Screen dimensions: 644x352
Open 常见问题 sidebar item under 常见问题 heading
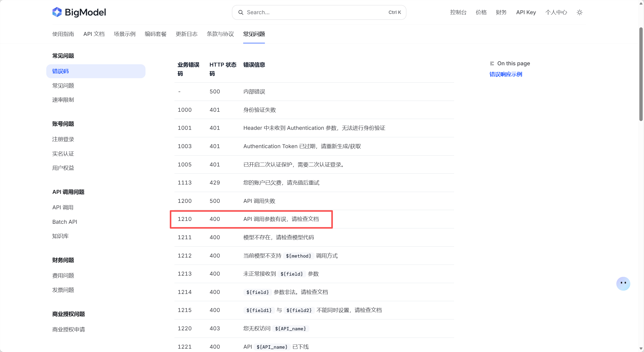[x=63, y=86]
